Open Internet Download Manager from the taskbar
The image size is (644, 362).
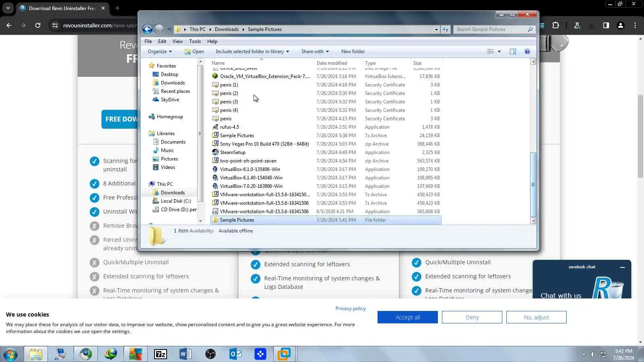click(111, 354)
